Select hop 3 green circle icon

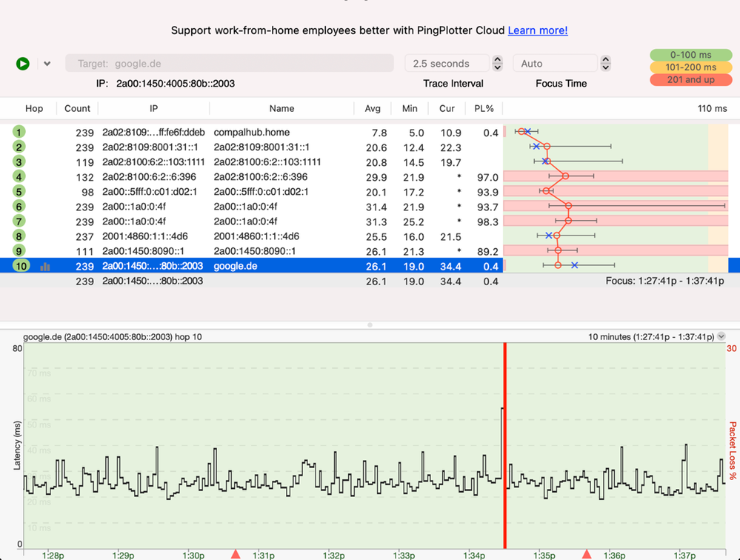(x=19, y=161)
